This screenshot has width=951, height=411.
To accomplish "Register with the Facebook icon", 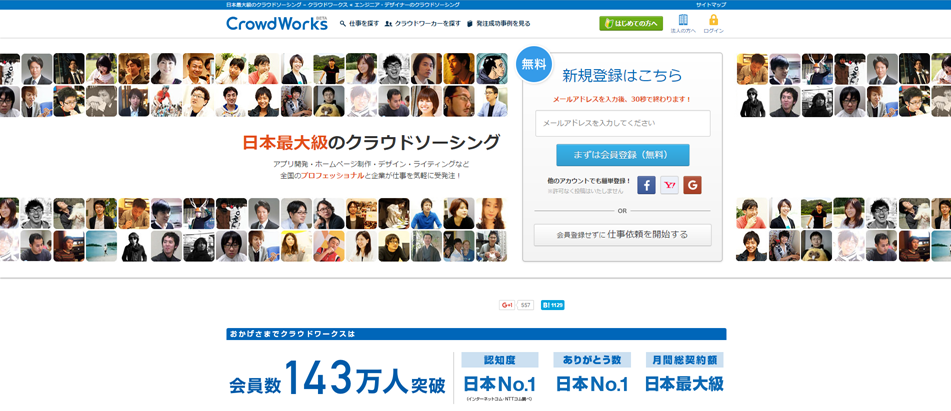I will [647, 185].
